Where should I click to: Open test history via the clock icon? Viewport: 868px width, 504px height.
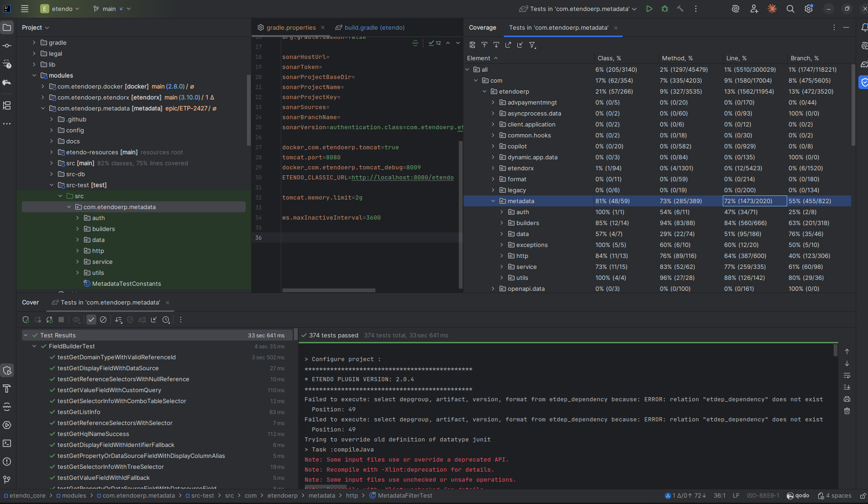166,320
